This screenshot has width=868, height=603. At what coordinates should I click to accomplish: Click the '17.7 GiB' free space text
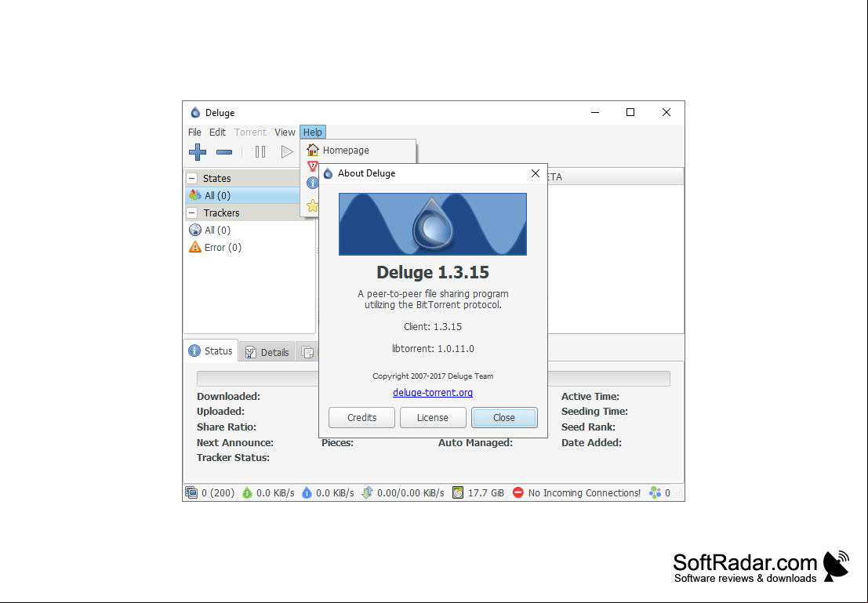[486, 492]
